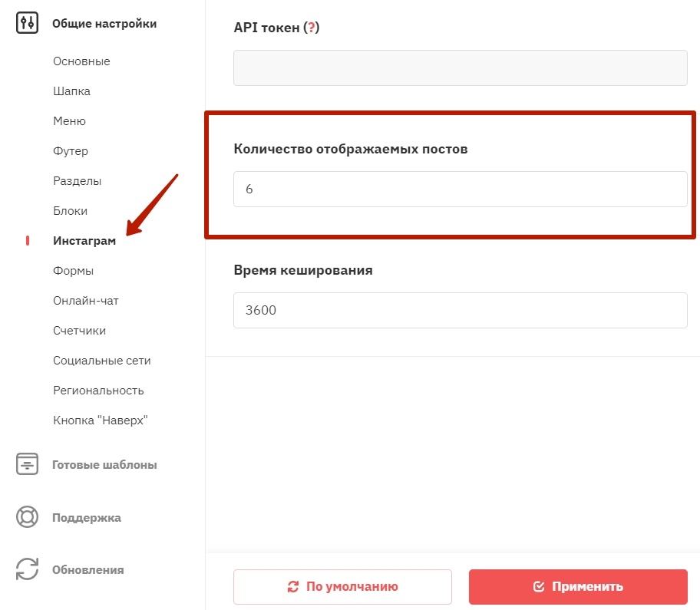
Task: Click the General settings sliders icon
Action: (x=27, y=23)
